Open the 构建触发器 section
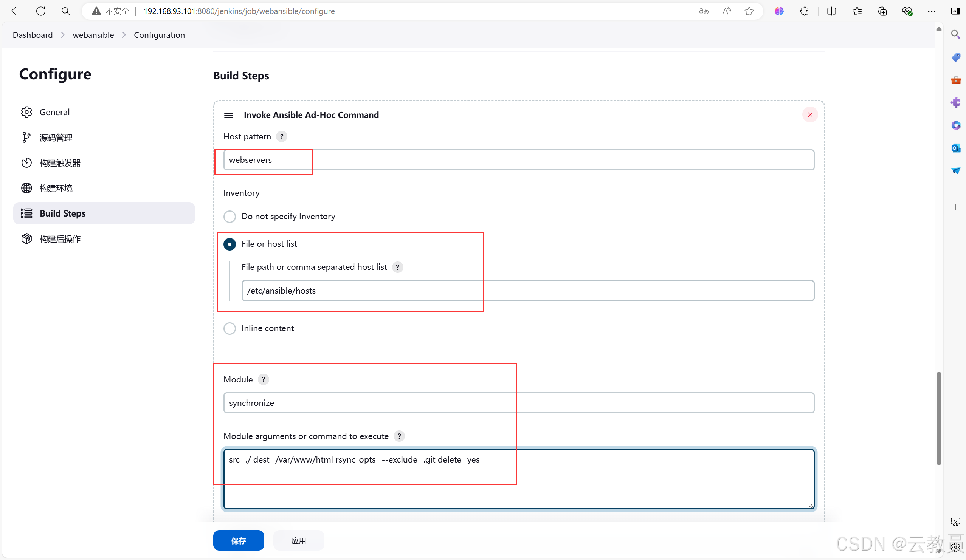The image size is (966, 560). click(x=104, y=163)
